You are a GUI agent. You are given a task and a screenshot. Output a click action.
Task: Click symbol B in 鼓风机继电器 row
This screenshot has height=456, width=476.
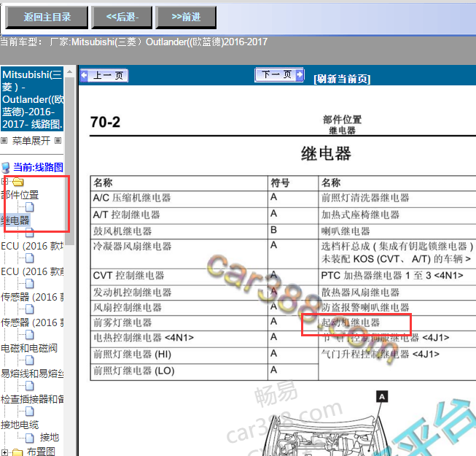tap(273, 230)
